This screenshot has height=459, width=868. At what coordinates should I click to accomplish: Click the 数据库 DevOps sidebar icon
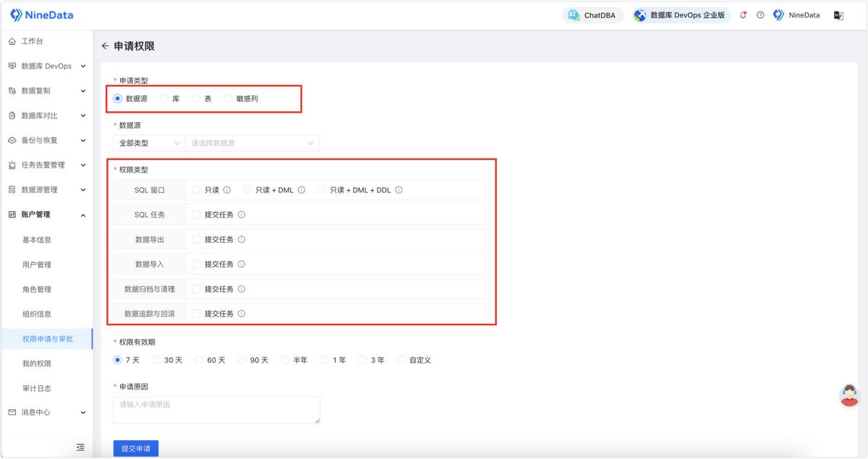[x=12, y=66]
